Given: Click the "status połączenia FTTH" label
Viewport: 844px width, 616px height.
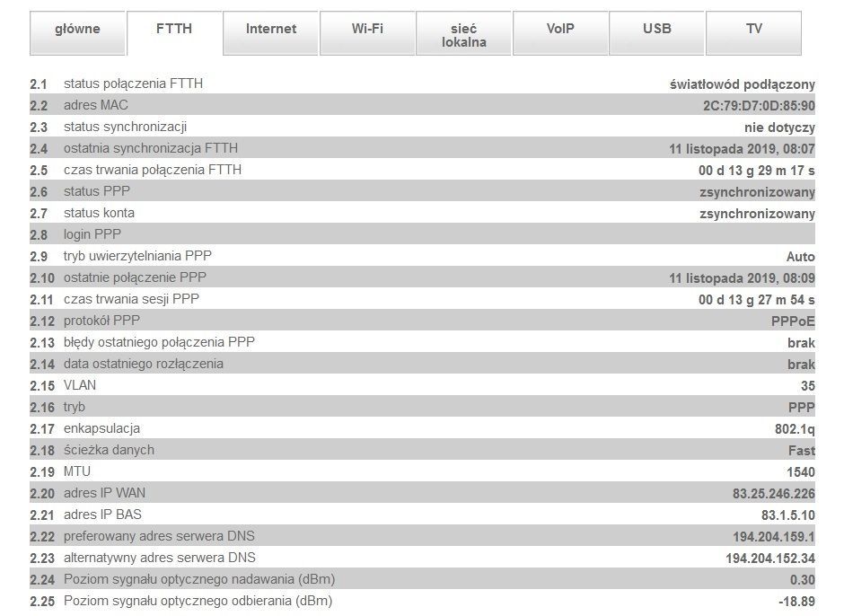Looking at the screenshot, I should pyautogui.click(x=133, y=84).
